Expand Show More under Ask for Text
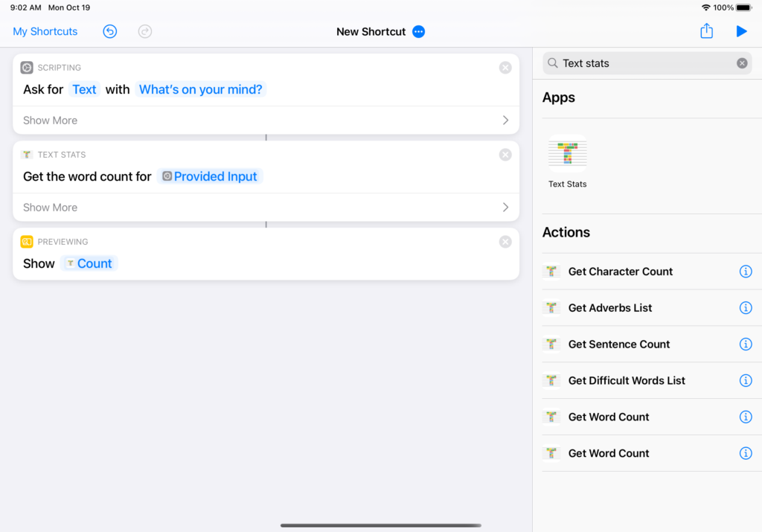Screen dimensions: 762x532 [x=266, y=120]
